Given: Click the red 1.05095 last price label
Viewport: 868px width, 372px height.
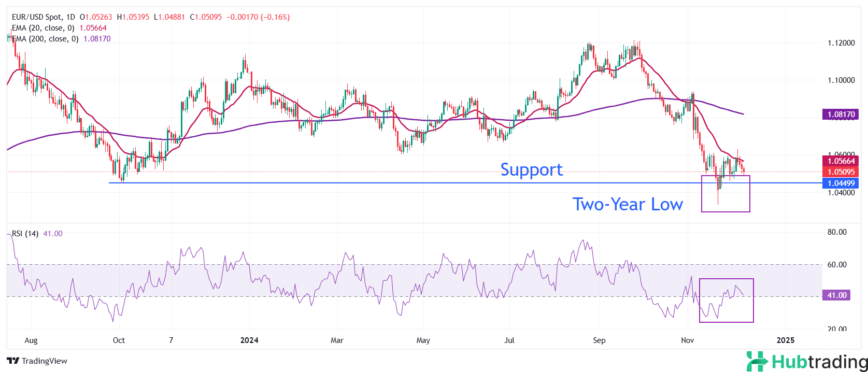Looking at the screenshot, I should (841, 172).
